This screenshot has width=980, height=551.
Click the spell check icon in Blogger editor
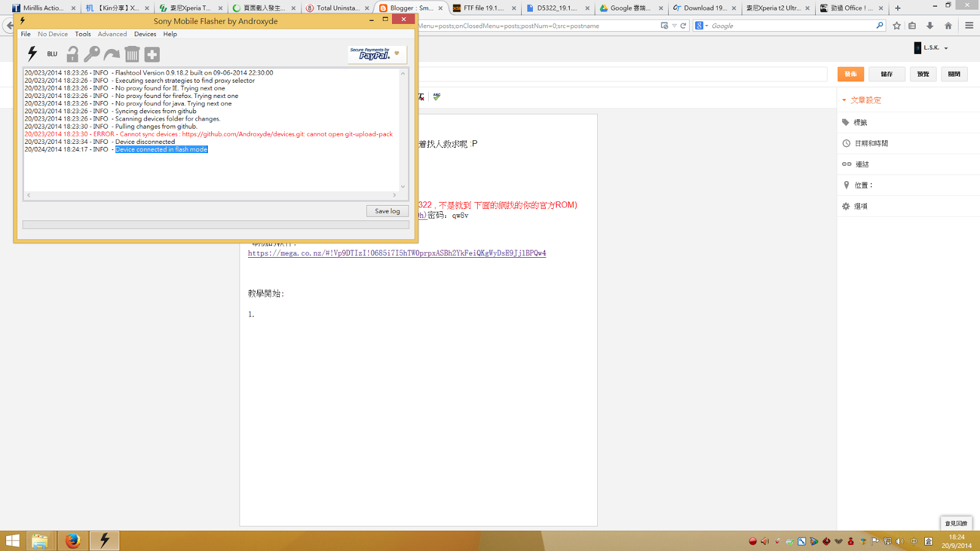click(x=437, y=97)
